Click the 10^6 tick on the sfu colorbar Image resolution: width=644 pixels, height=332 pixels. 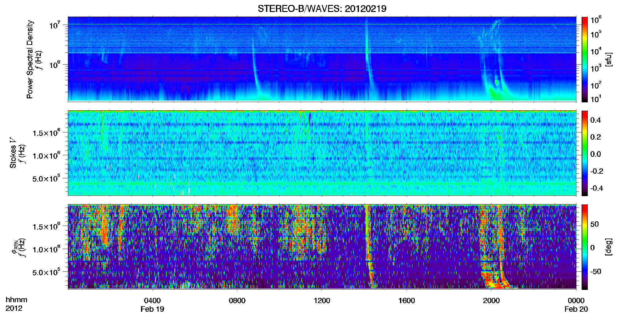pos(596,20)
